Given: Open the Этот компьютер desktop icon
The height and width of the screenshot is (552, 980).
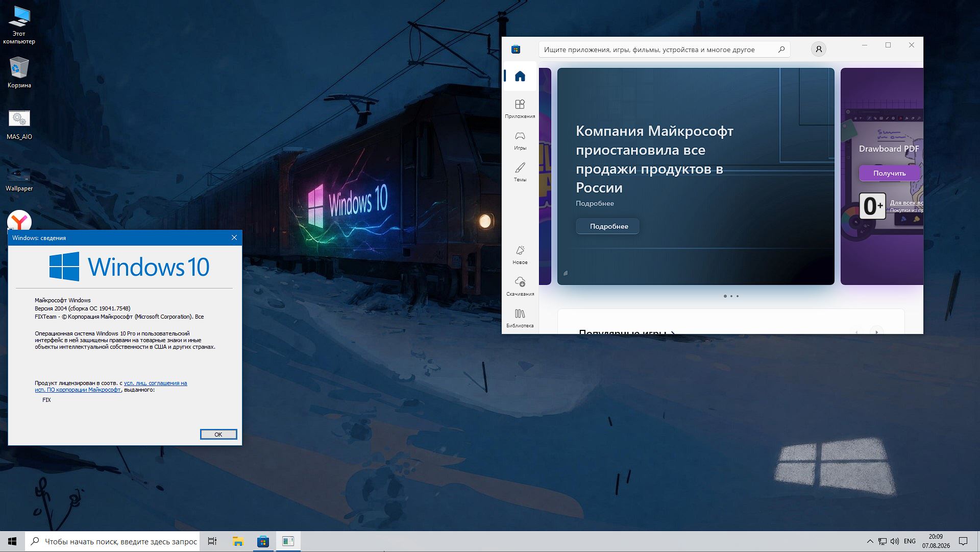Looking at the screenshot, I should click(x=19, y=25).
